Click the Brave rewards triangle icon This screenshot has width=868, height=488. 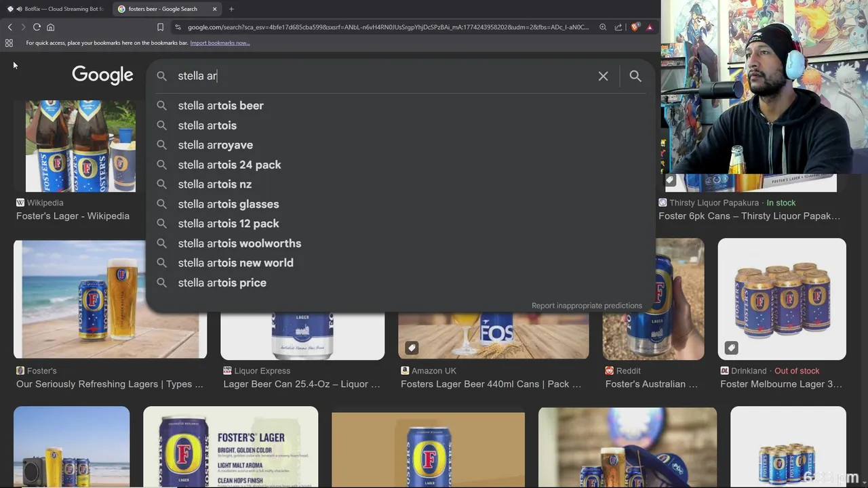point(650,27)
